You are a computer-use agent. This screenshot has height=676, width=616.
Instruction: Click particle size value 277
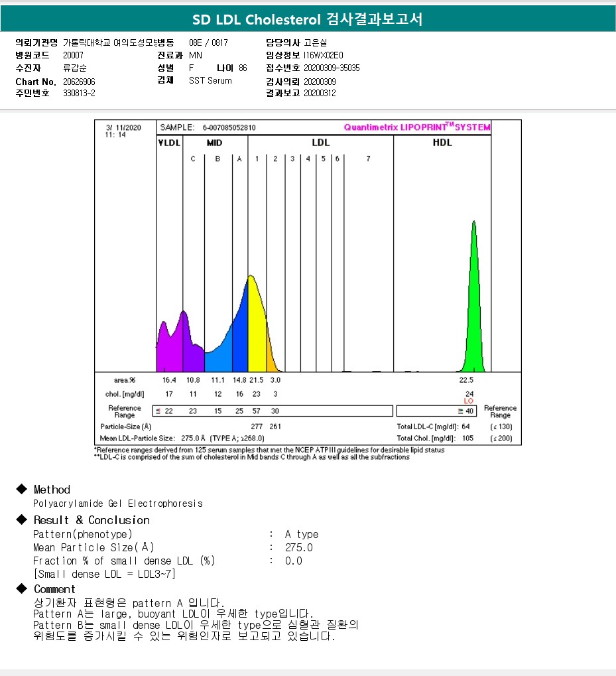click(257, 427)
